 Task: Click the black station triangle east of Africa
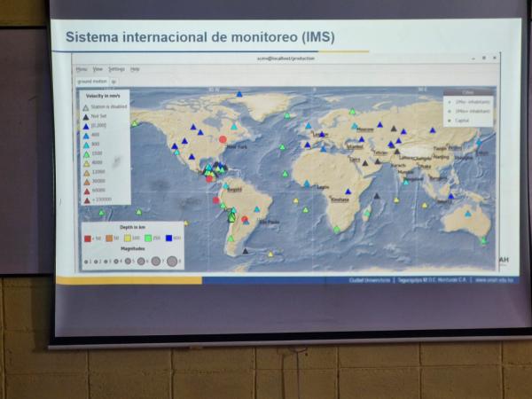[376, 196]
